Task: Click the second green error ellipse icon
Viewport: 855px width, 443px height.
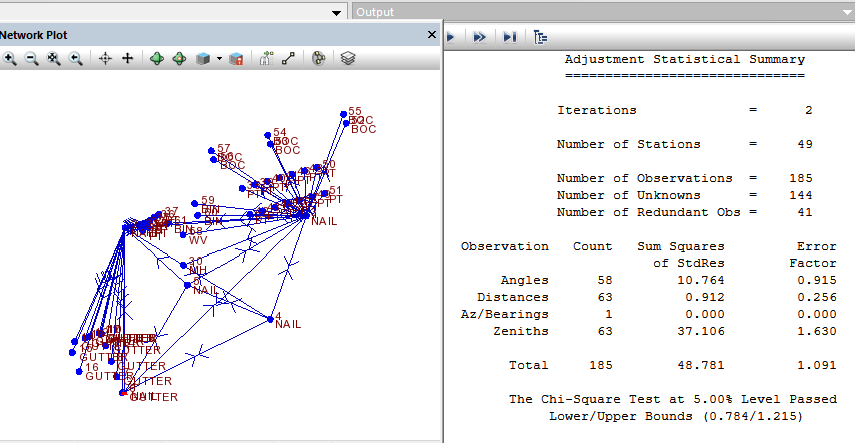Action: pyautogui.click(x=179, y=59)
